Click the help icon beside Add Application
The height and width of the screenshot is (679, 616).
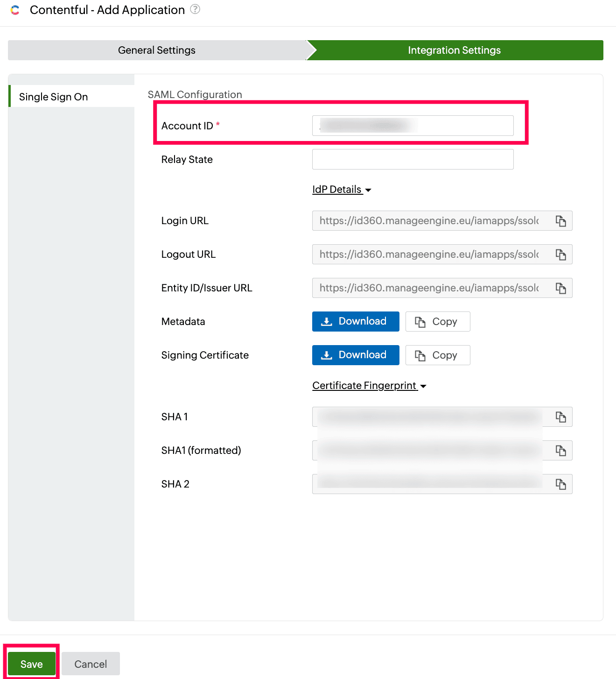click(x=195, y=9)
